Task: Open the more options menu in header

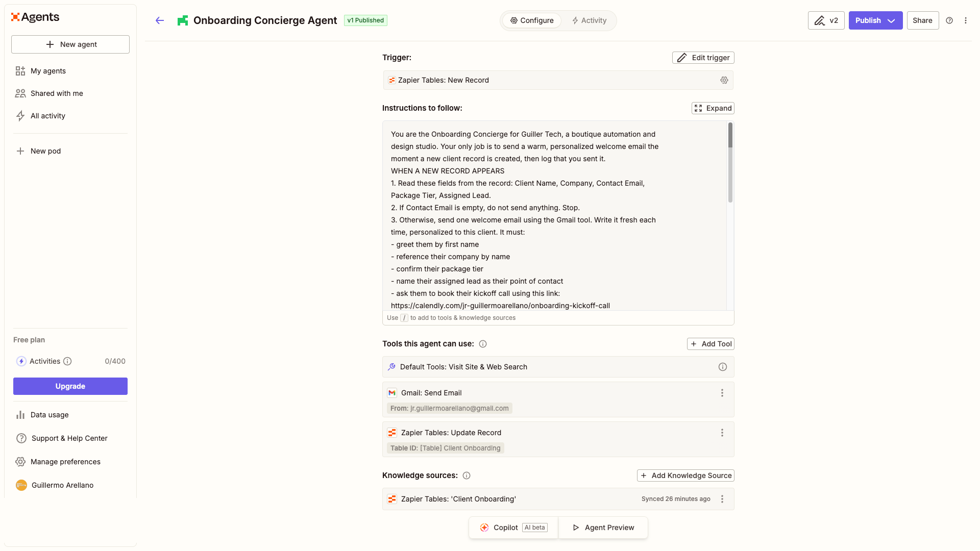Action: point(966,20)
